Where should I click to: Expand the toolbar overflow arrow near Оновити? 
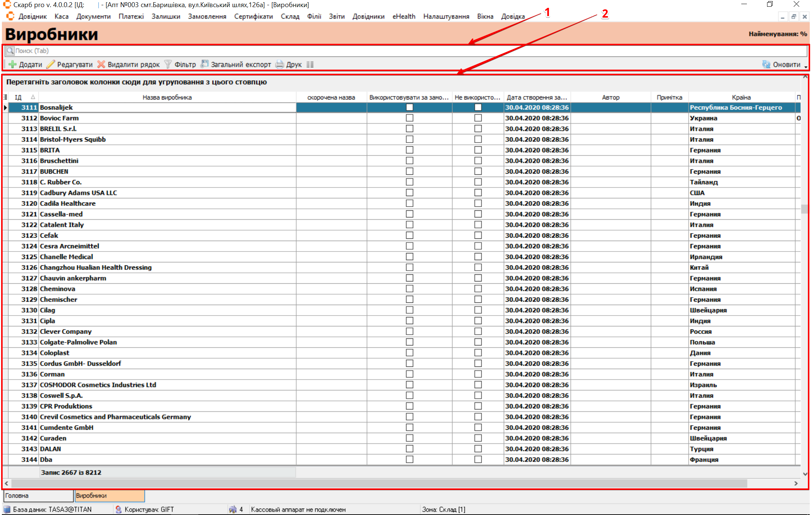click(x=806, y=67)
